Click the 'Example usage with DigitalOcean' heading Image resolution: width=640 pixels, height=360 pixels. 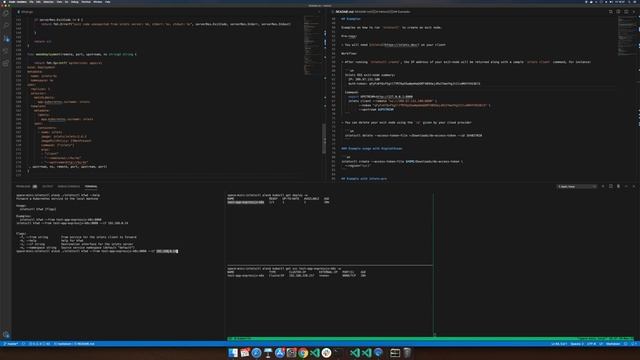coord(372,149)
